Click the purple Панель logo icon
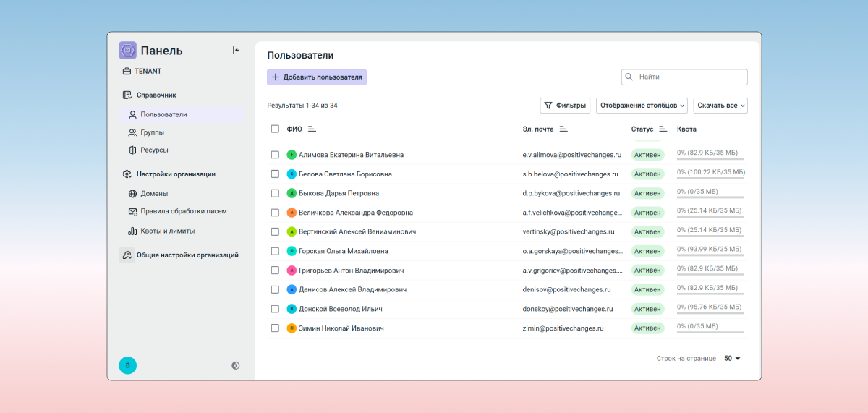This screenshot has height=413, width=868. point(127,51)
